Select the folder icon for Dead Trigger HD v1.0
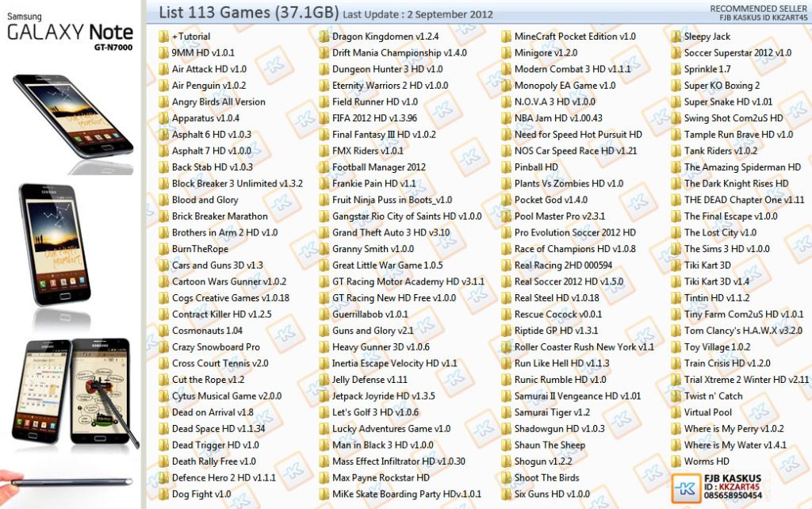This screenshot has width=812, height=509. (x=163, y=446)
